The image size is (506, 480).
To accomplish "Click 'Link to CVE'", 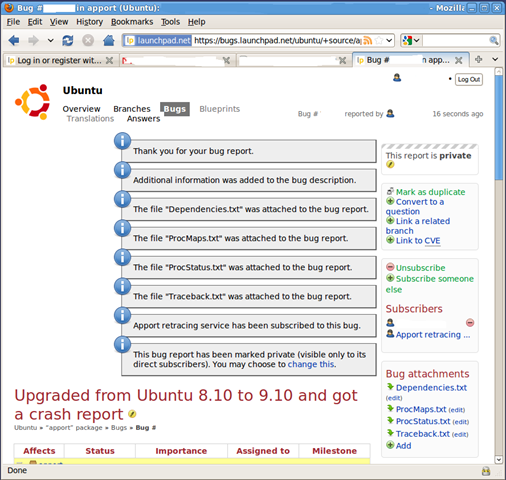I will pos(418,241).
